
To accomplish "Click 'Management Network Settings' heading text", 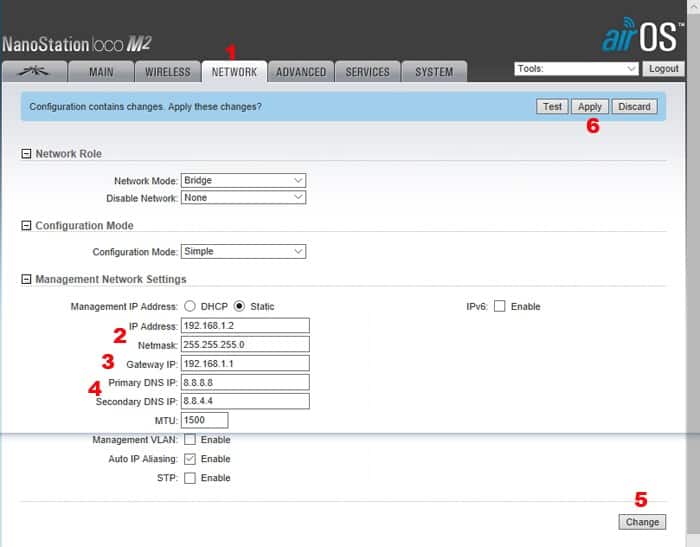I will [x=111, y=279].
